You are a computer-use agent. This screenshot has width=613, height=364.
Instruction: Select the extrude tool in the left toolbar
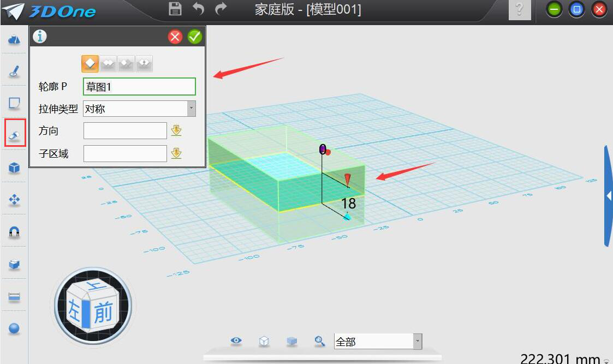[14, 132]
